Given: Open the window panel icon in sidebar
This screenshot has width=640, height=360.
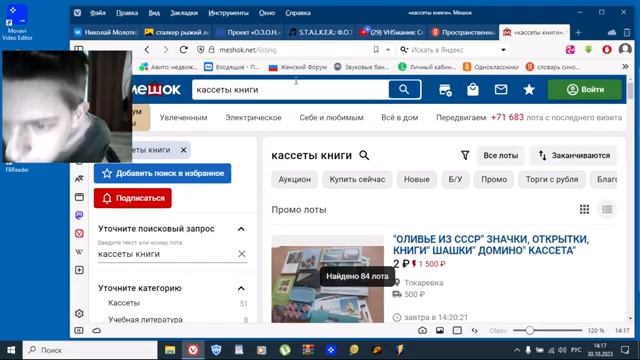Looking at the screenshot, I should click(79, 197).
